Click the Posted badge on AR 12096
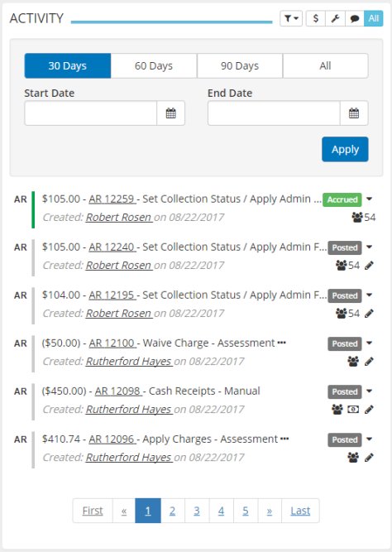The image size is (392, 552). (x=345, y=440)
